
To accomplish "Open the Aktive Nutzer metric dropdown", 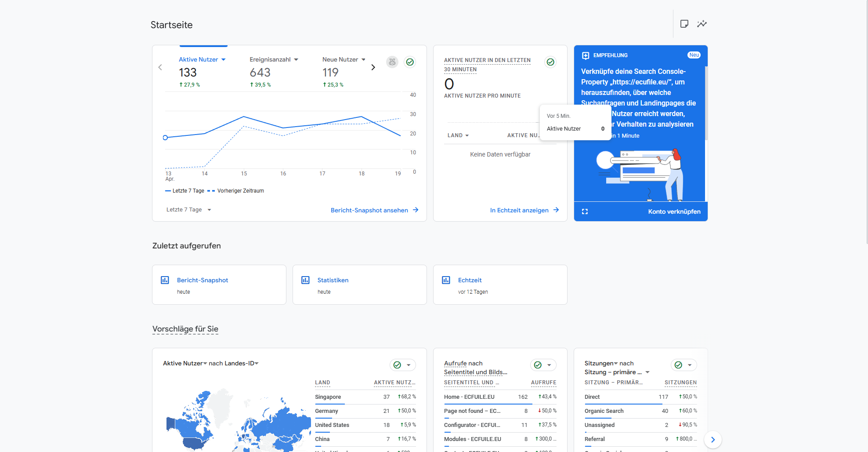I will (x=224, y=59).
